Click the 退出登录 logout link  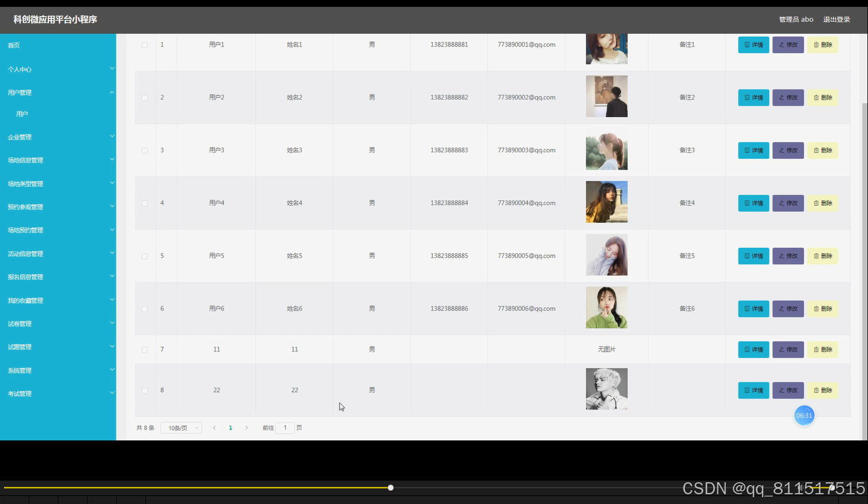pyautogui.click(x=837, y=19)
